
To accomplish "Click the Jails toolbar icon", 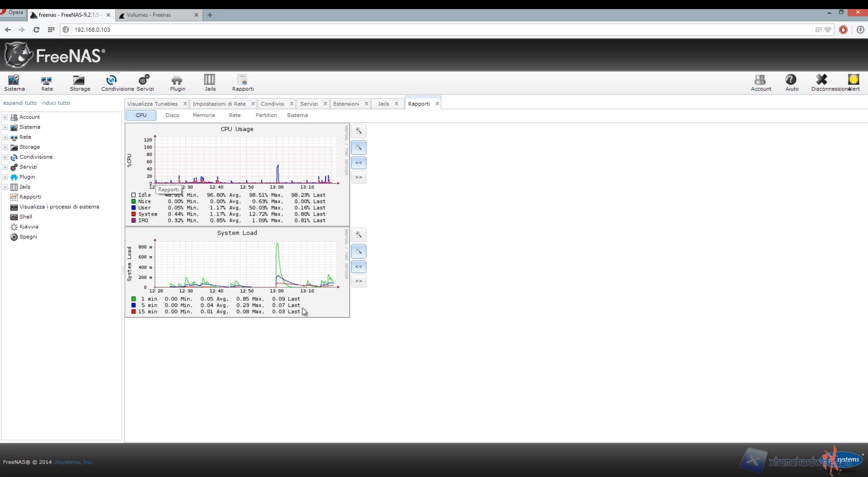I will coord(210,83).
